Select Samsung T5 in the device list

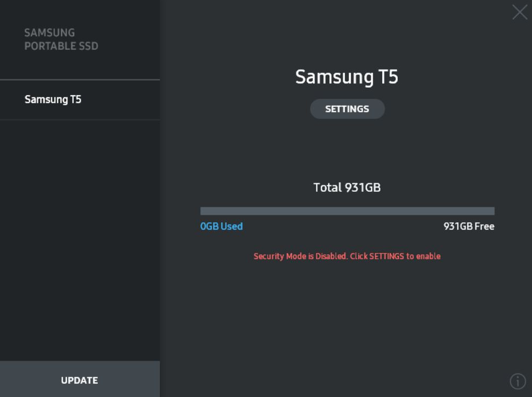80,100
